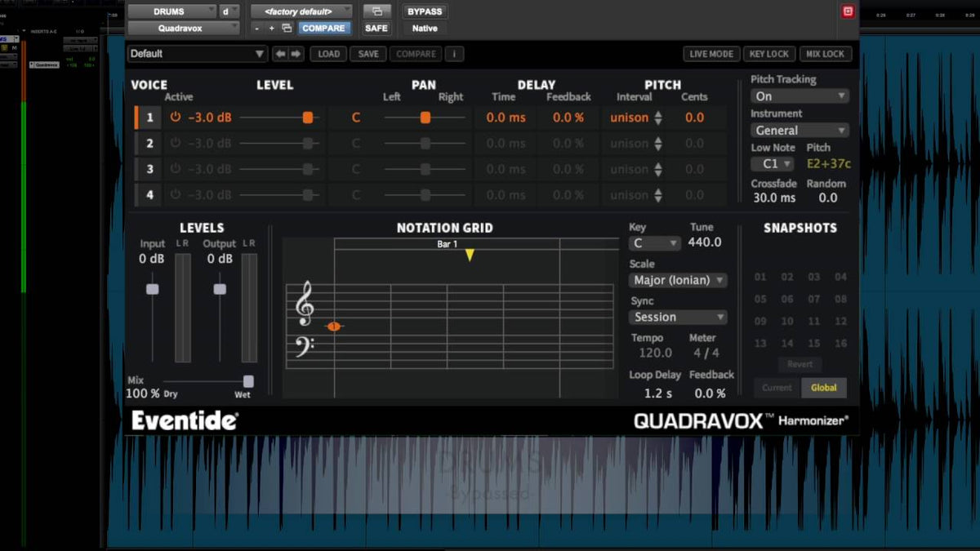Click the Loop Delay 1.2 s value
The width and height of the screenshot is (980, 551).
[x=658, y=393]
